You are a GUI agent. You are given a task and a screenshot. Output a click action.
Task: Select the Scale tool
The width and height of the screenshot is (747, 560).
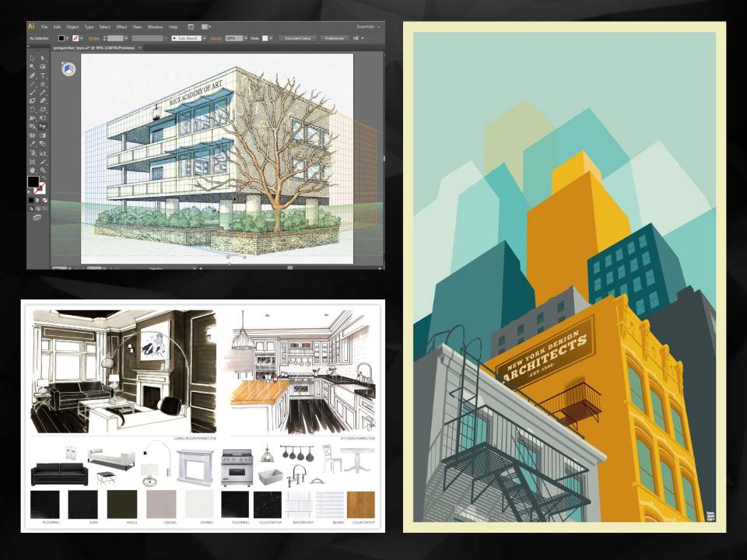pos(43,110)
